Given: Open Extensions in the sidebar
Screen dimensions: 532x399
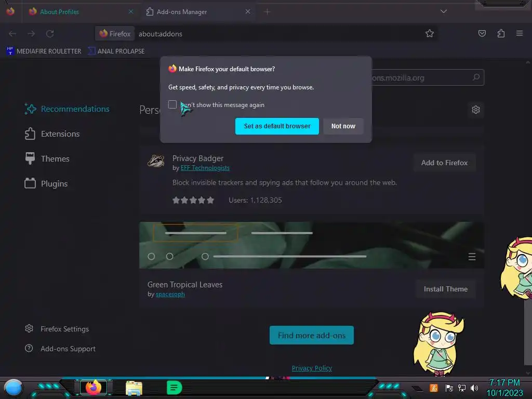Looking at the screenshot, I should click(52, 134).
